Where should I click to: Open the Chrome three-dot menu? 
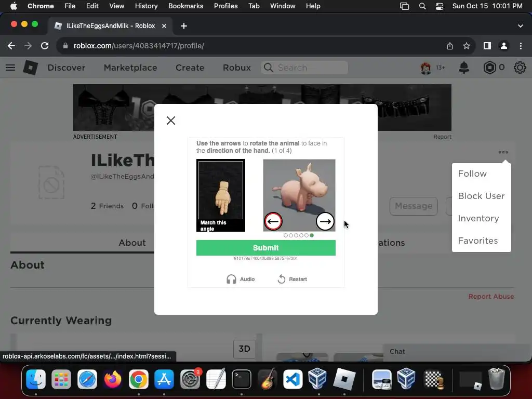[521, 46]
